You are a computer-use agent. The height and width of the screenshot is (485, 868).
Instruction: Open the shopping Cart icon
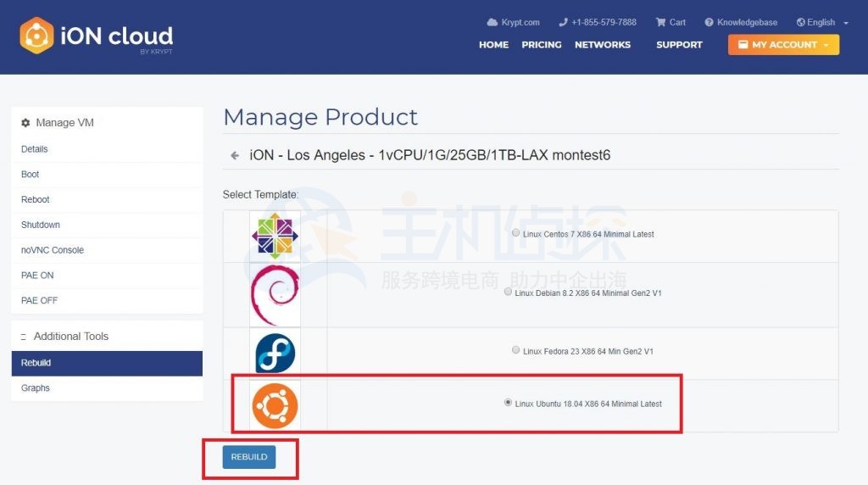(660, 22)
